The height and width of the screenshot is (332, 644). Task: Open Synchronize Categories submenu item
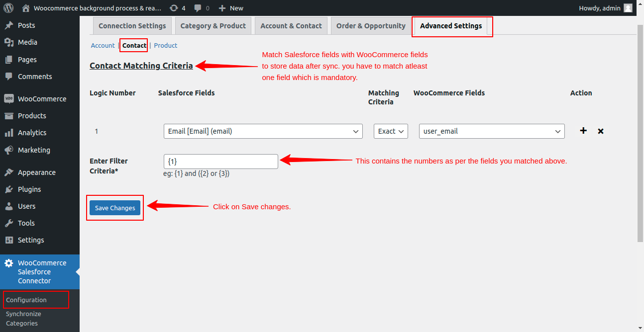pyautogui.click(x=23, y=319)
